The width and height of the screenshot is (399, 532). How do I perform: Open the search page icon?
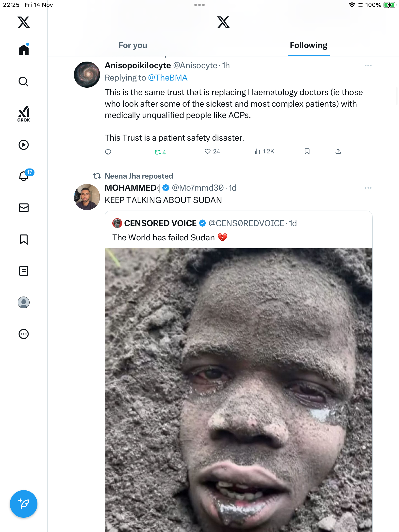point(24,82)
